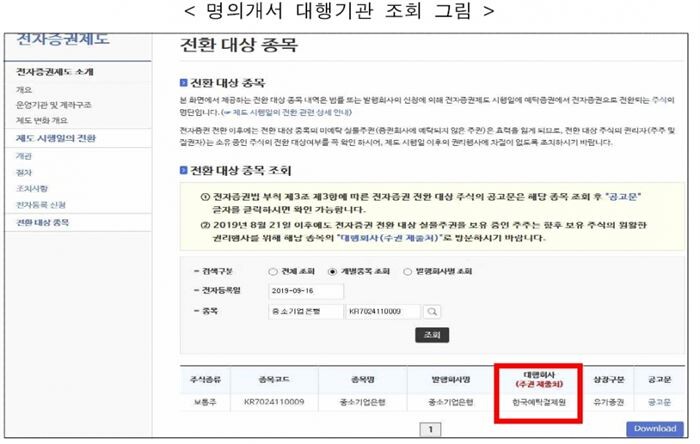Select the 발행회사명 조회 radio button

point(407,271)
